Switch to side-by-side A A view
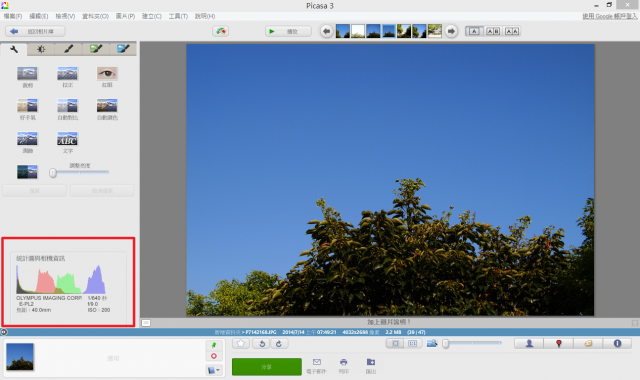The height and width of the screenshot is (380, 640). [512, 31]
